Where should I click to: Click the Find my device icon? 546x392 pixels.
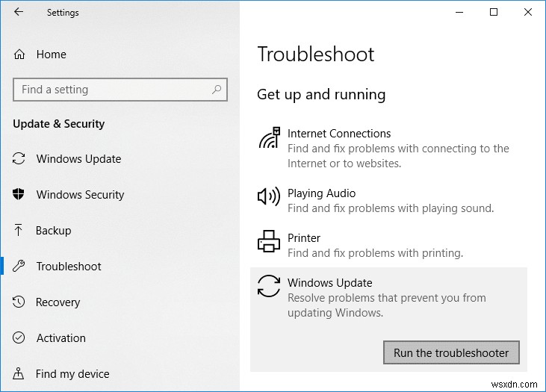[x=19, y=374]
